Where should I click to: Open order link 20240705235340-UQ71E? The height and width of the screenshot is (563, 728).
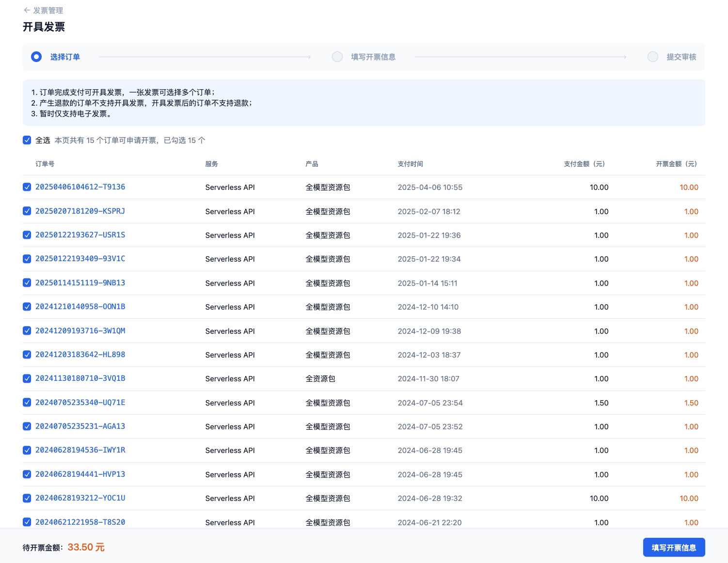[x=80, y=402]
